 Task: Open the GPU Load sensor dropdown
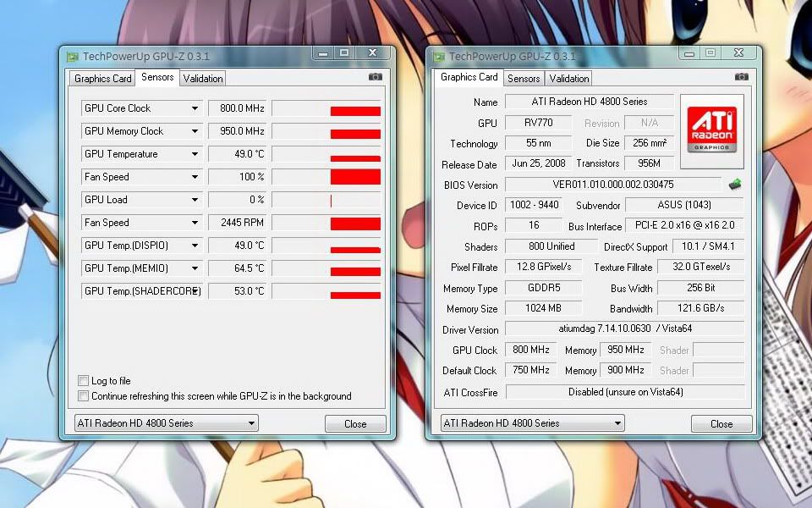[x=195, y=200]
